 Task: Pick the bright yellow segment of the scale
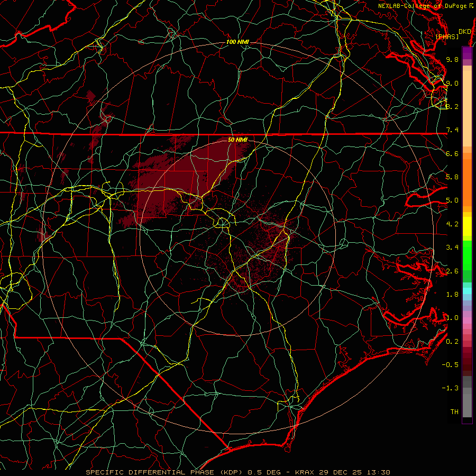pyautogui.click(x=467, y=226)
